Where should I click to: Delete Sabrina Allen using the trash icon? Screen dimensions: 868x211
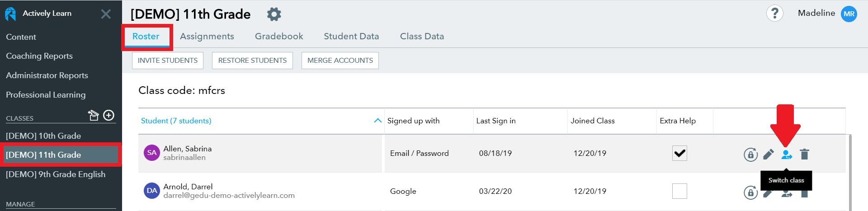(804, 155)
